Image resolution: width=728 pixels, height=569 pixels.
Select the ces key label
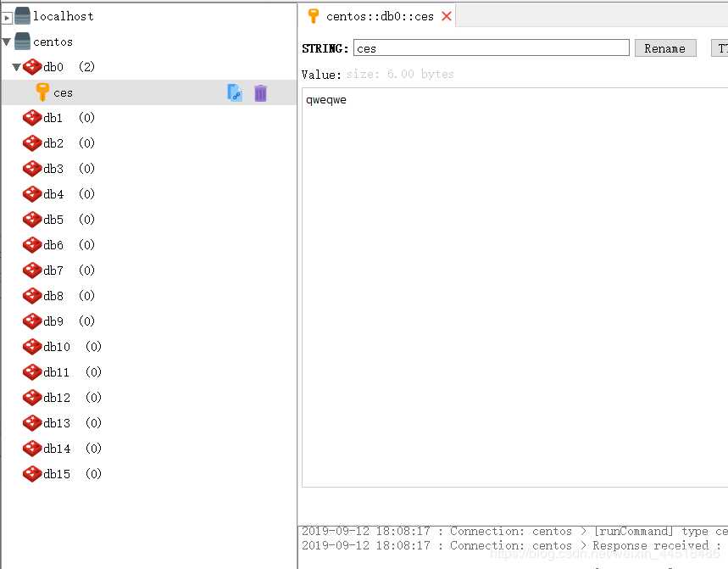click(x=64, y=93)
